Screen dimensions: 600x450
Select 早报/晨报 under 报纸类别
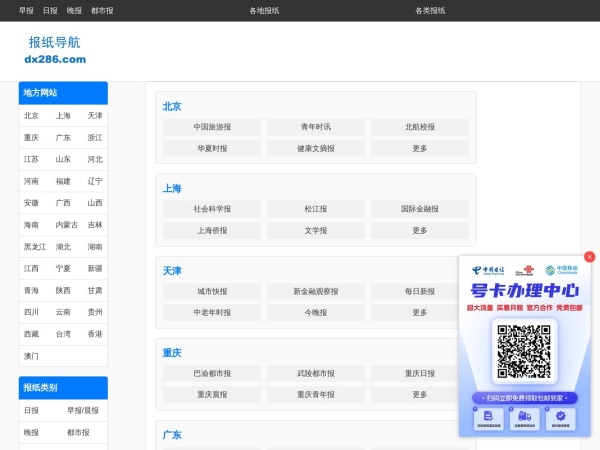83,411
